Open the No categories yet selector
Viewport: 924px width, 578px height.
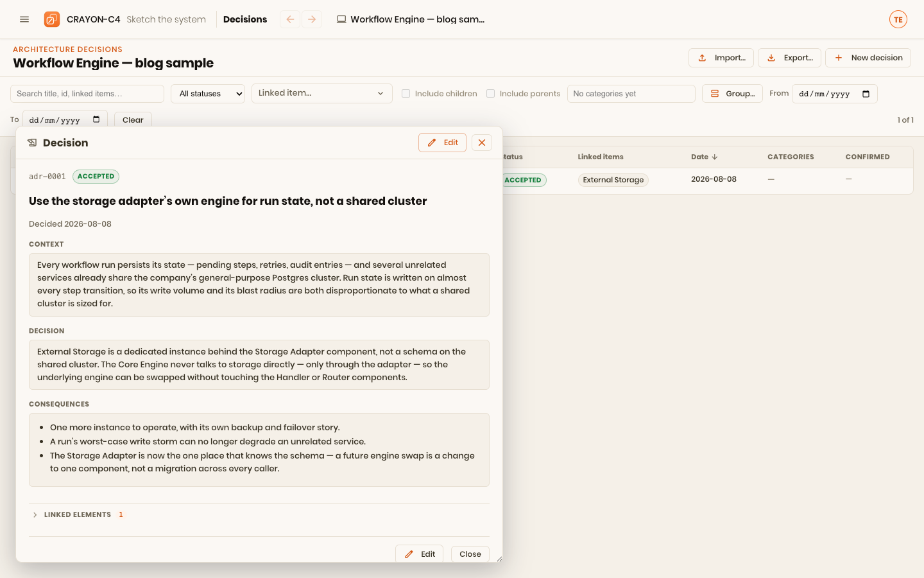[x=631, y=94]
